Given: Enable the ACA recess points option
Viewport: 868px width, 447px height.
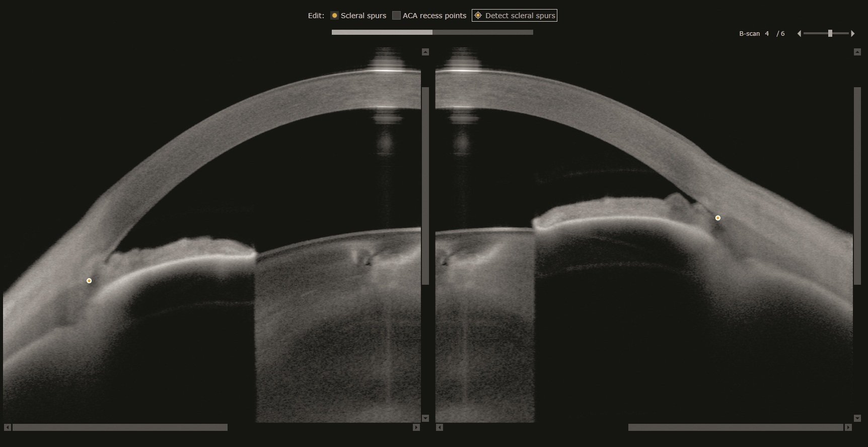Looking at the screenshot, I should [x=396, y=16].
